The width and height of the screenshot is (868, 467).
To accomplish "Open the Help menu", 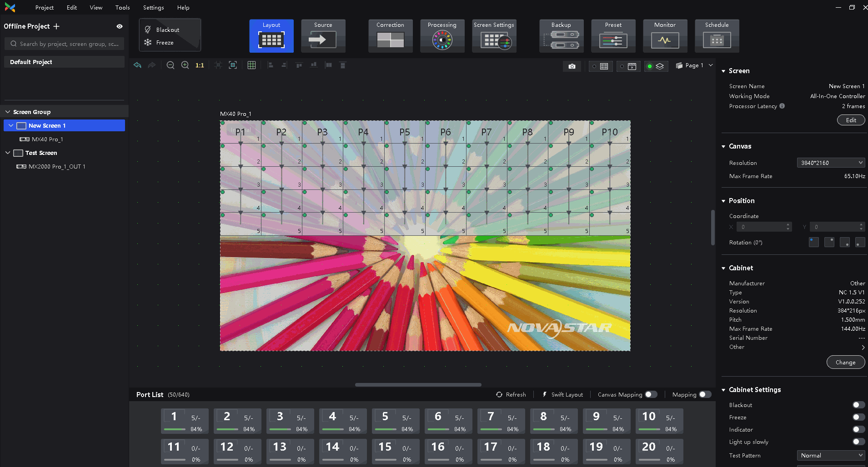I will coord(183,7).
